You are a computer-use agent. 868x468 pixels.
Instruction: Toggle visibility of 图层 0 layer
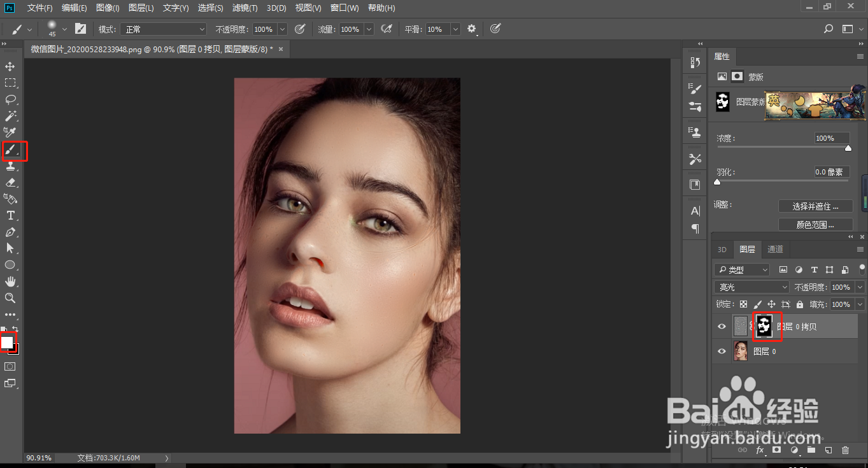pyautogui.click(x=722, y=351)
